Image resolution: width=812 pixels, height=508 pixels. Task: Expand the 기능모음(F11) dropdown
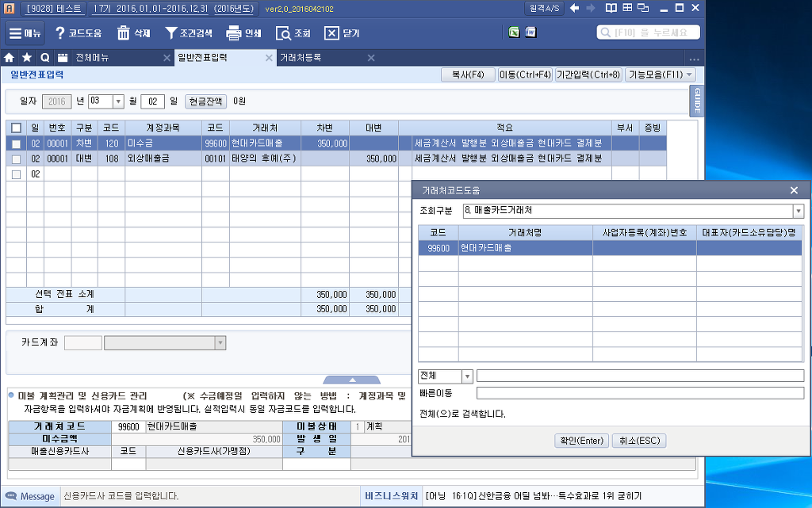point(660,74)
